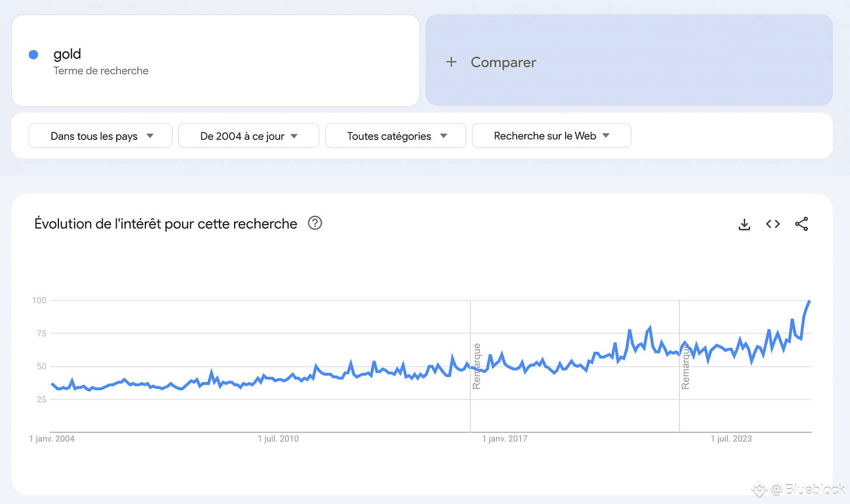Click the second Remarque marker near 2022
The image size is (850, 504).
[x=685, y=366]
